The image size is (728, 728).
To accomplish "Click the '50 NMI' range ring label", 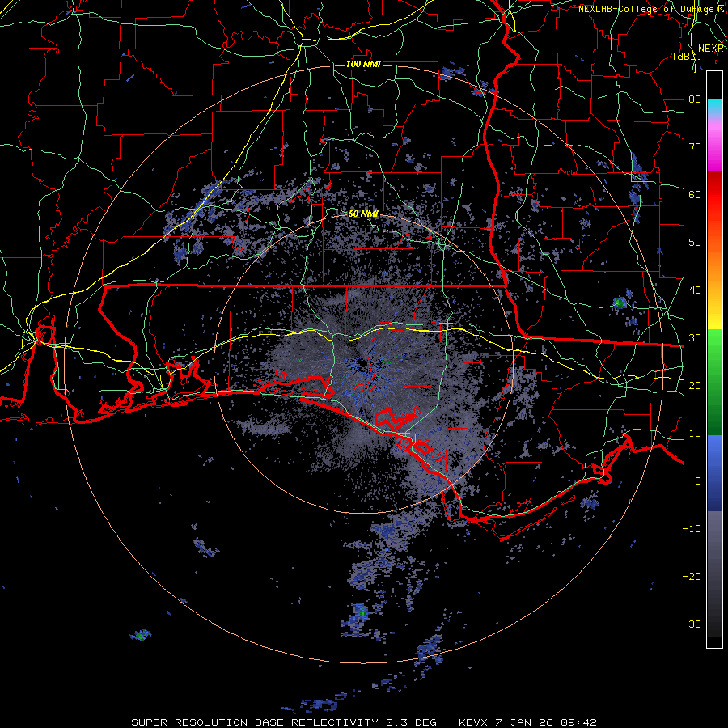I will tap(363, 214).
